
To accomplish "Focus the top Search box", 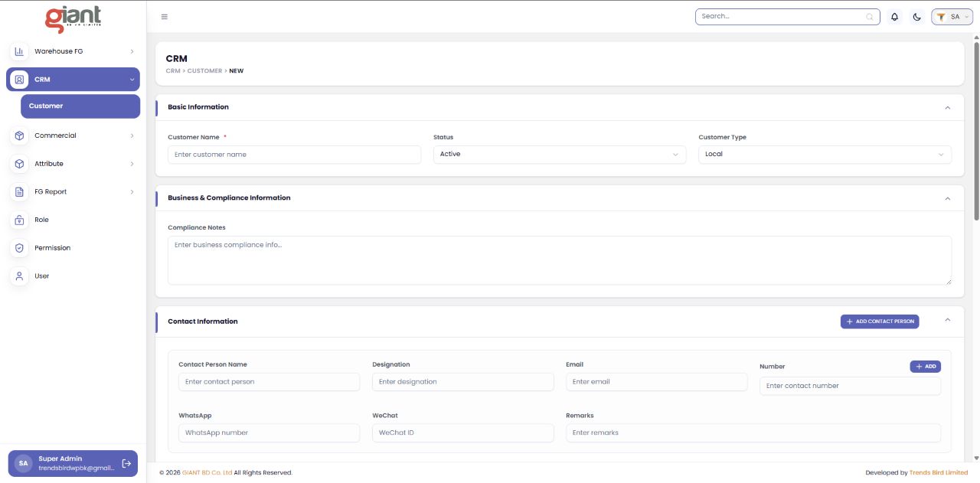I will (x=788, y=17).
